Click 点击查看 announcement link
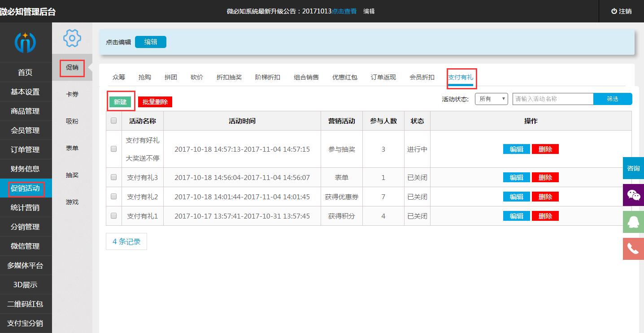Screen dimensions: 644x333 click(x=344, y=11)
